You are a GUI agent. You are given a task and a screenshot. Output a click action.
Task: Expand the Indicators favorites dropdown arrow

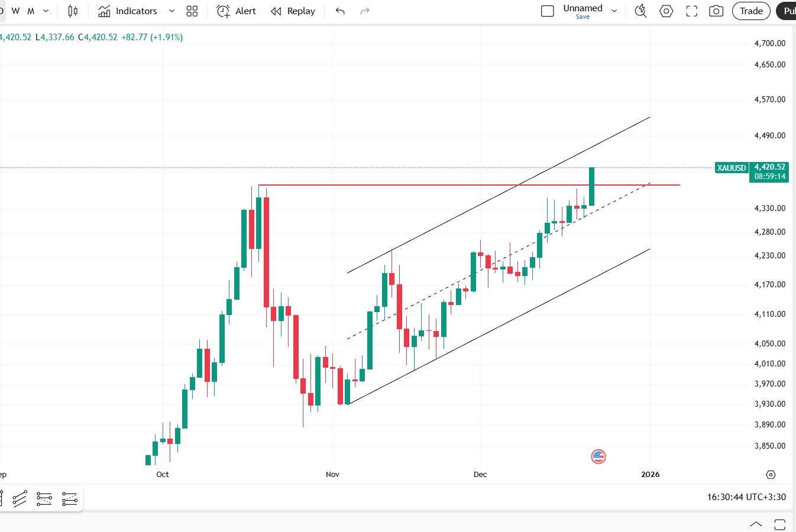coord(172,11)
